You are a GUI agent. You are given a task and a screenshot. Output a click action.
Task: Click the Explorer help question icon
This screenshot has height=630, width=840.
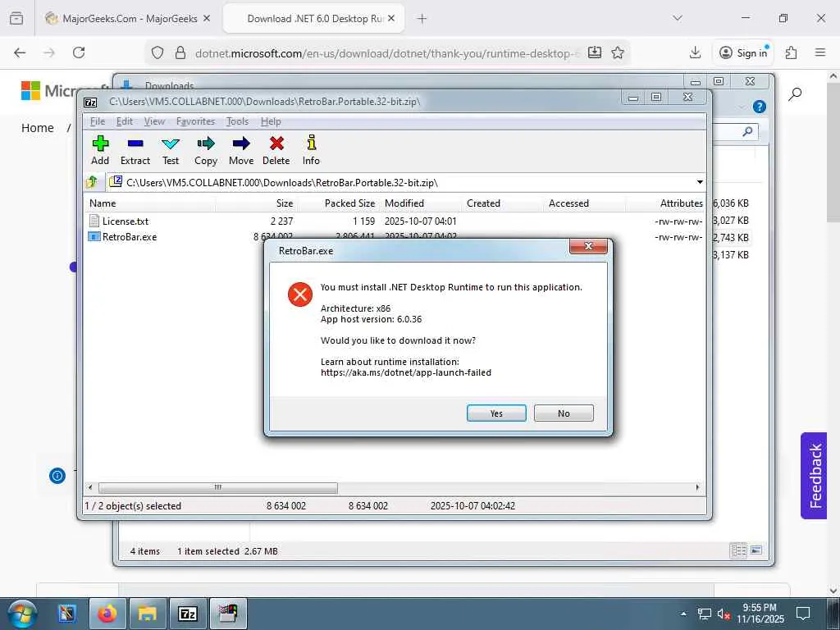759,107
